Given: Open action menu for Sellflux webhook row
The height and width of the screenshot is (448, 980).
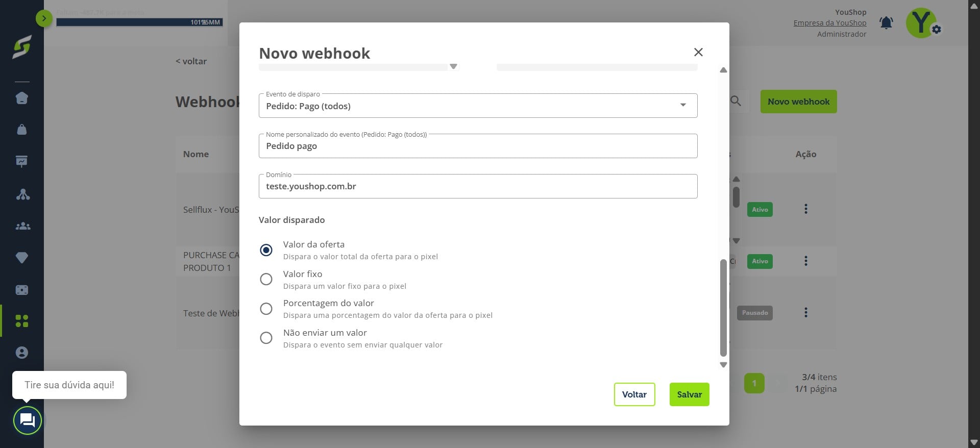Looking at the screenshot, I should coord(806,209).
